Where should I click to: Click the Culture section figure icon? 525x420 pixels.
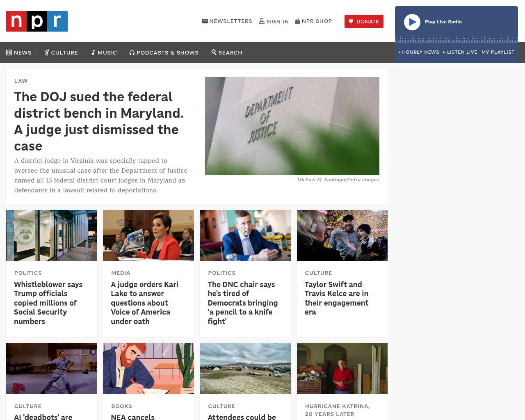click(x=47, y=52)
